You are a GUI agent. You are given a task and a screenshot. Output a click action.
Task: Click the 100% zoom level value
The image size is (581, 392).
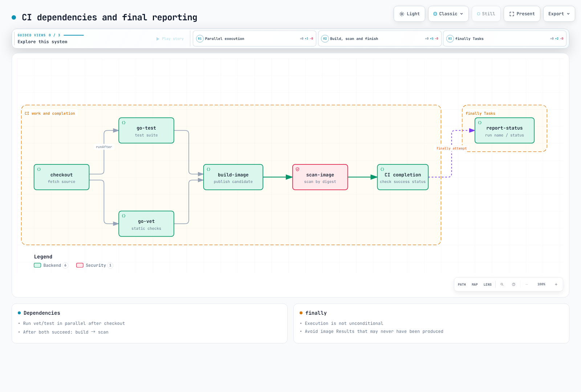pos(541,285)
